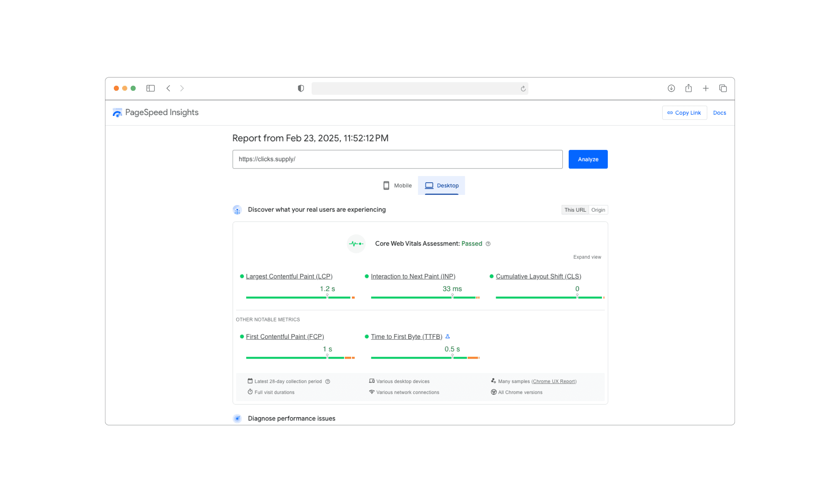Click the wifi icon by network connections
Screen dimensions: 840x504
click(x=372, y=392)
